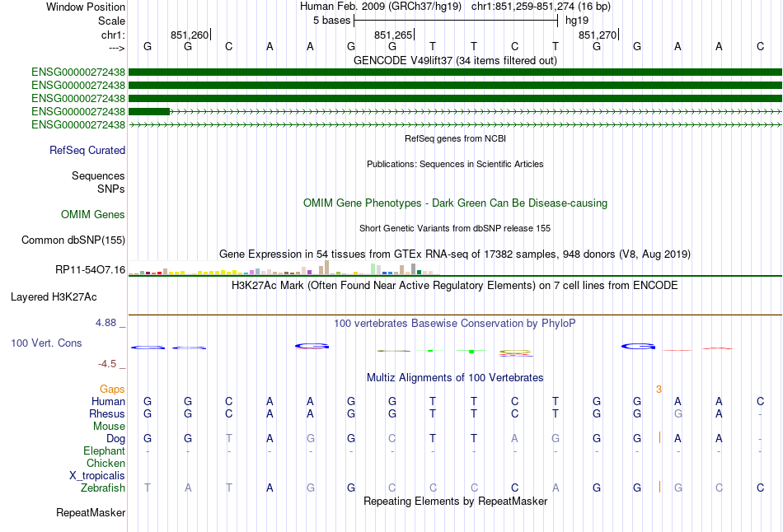The image size is (783, 532).
Task: Select the Dog alignment row label
Action: [116, 439]
